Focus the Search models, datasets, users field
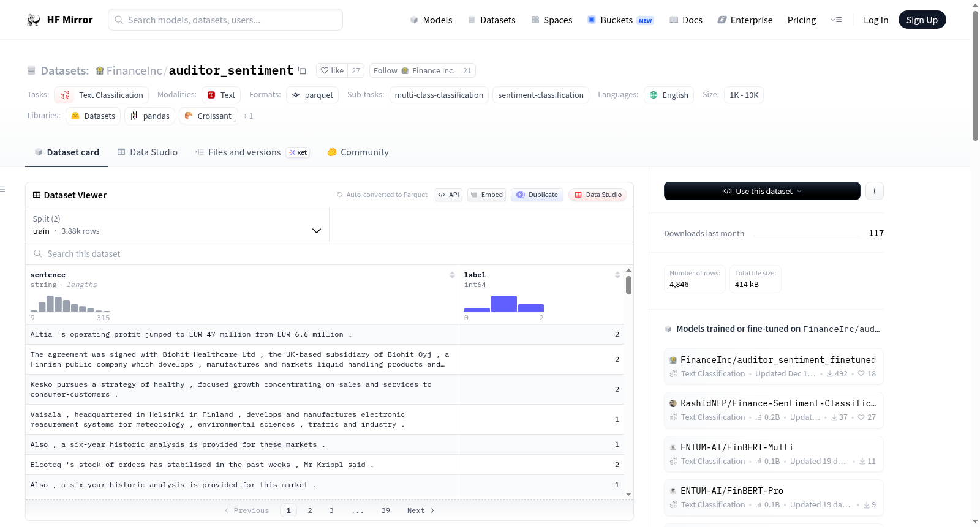The image size is (980, 527). 225,20
